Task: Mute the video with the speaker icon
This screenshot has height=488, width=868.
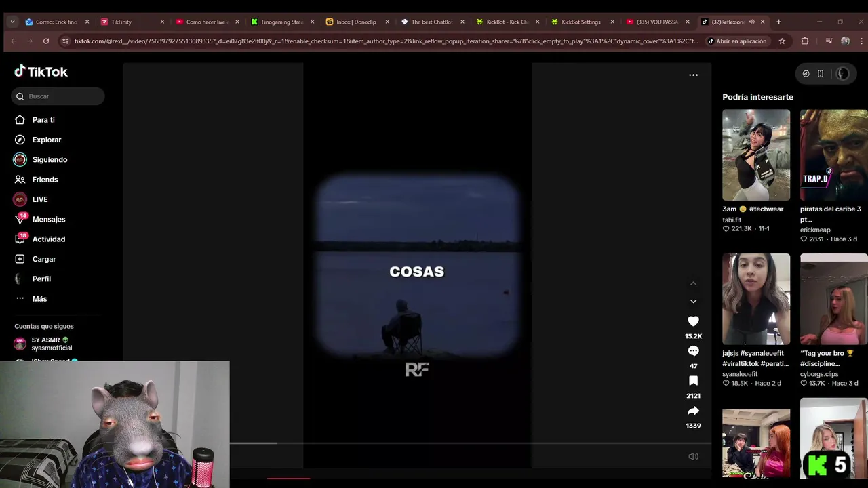Action: pyautogui.click(x=693, y=457)
